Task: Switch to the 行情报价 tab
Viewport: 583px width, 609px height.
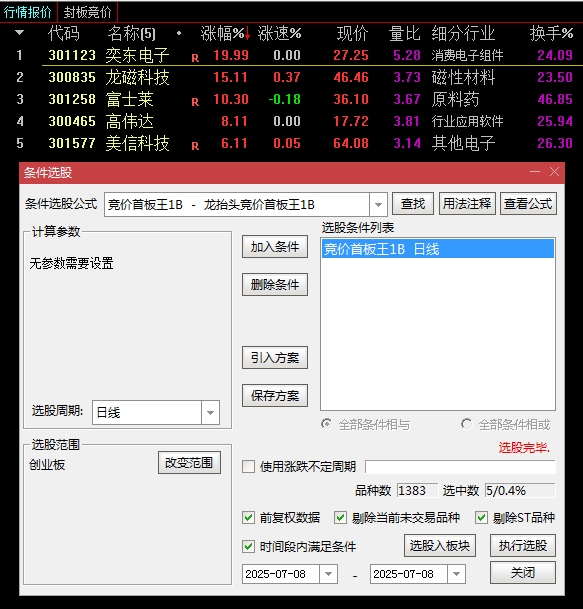Action: click(28, 12)
